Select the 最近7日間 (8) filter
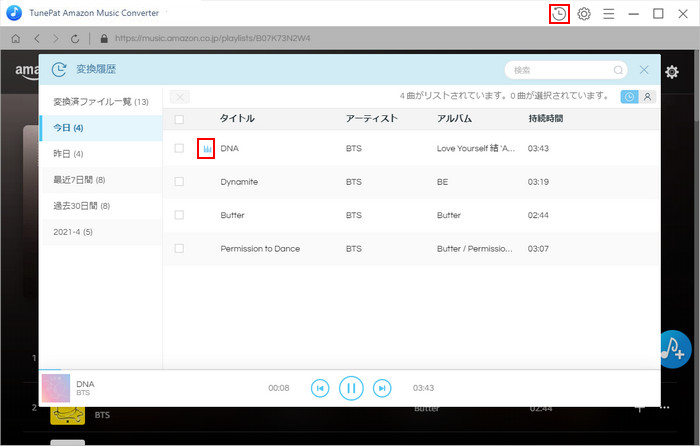This screenshot has width=700, height=446. 101,180
